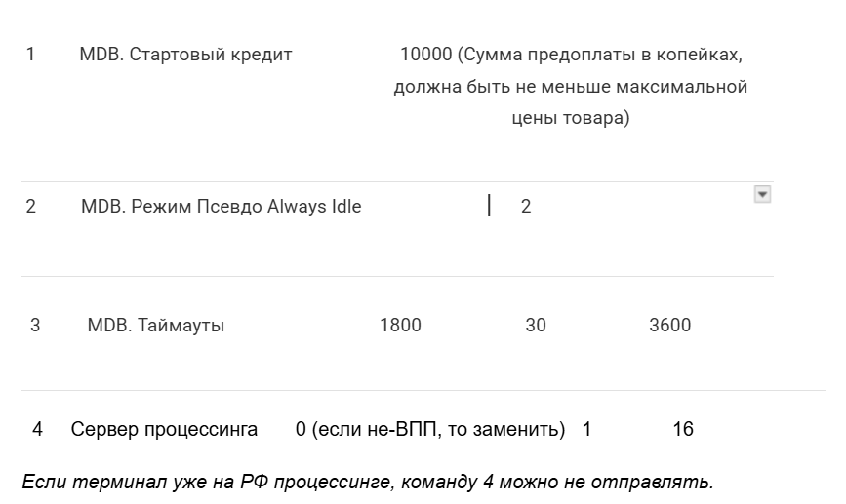Select the 'MDB. Таймауты' cell

coord(156,326)
